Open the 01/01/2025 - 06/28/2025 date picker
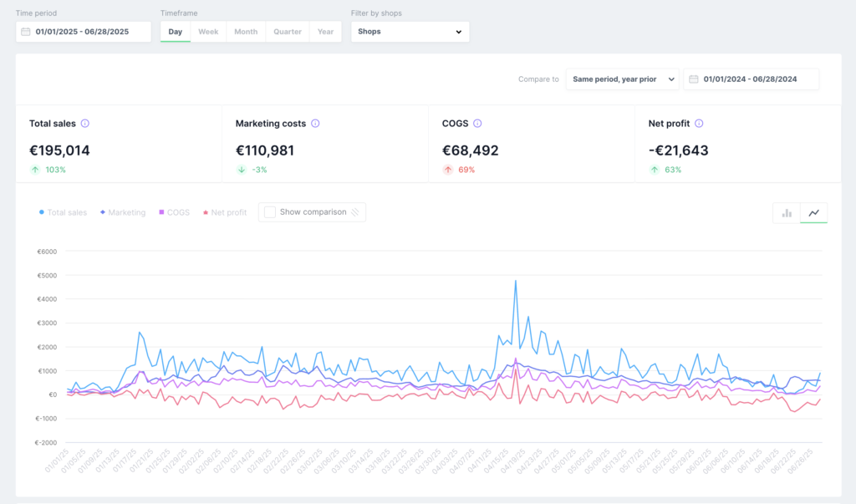The width and height of the screenshot is (856, 504). tap(84, 32)
